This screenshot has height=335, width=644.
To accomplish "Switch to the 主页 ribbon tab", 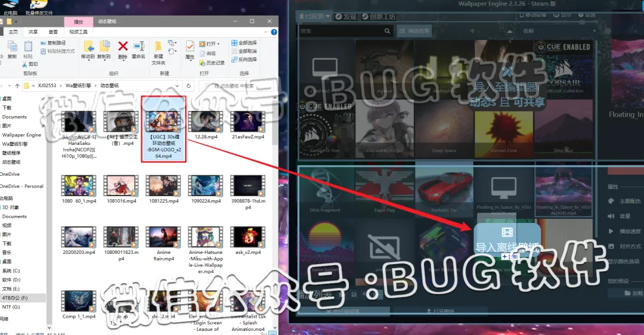I will [x=13, y=32].
